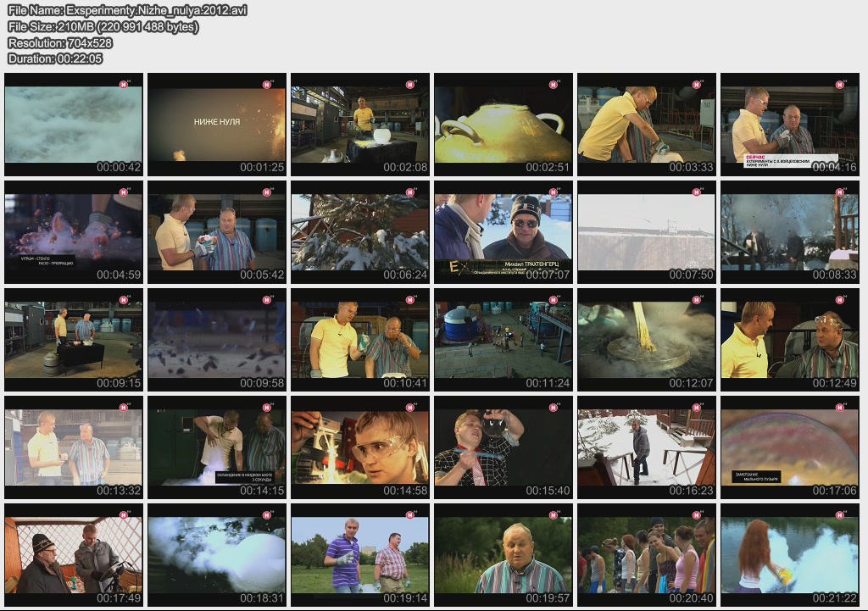The width and height of the screenshot is (868, 611).
Task: Click the frame timestamped 00:04:16
Action: pyautogui.click(x=789, y=124)
